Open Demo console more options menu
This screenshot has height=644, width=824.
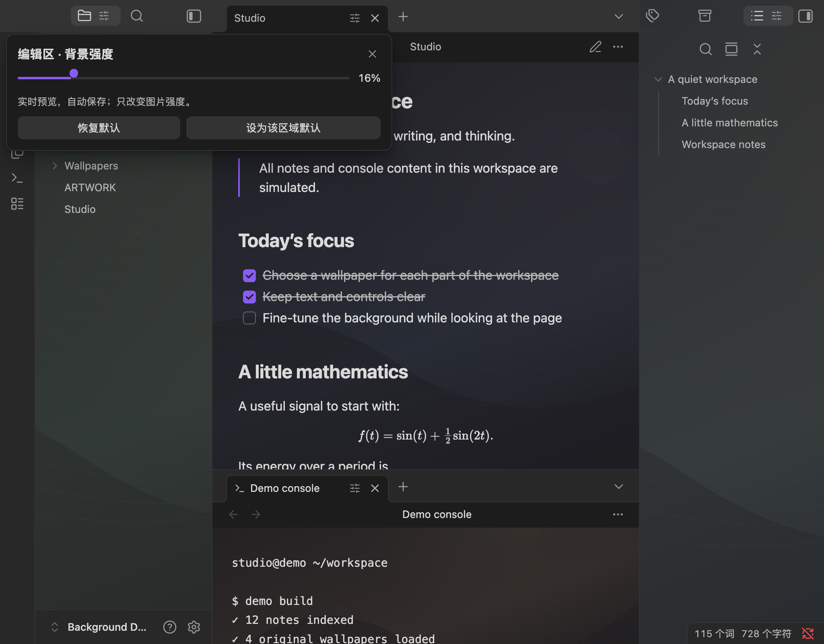[618, 514]
